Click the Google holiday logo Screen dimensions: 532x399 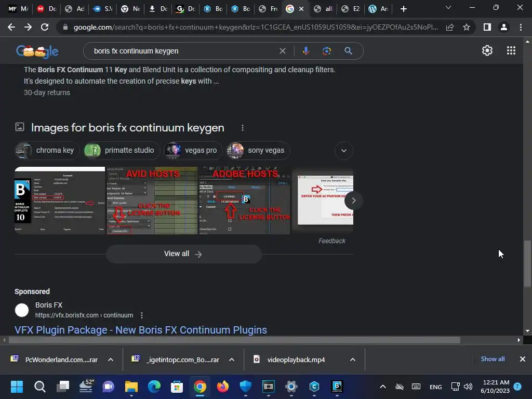37,51
